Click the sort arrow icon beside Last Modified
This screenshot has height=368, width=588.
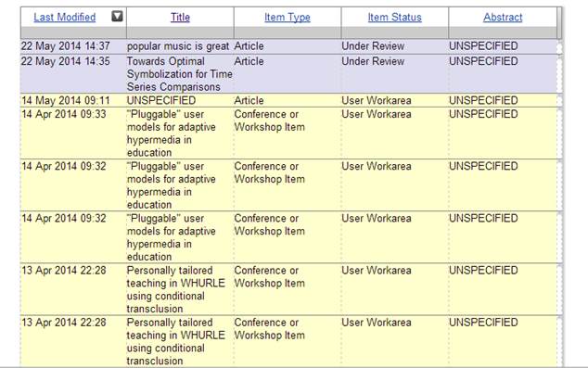(x=117, y=16)
